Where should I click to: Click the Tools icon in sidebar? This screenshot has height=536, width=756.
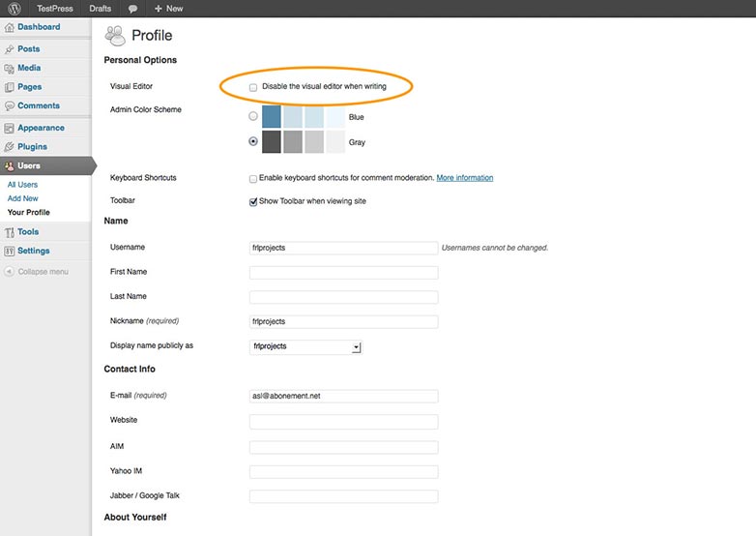click(x=9, y=232)
